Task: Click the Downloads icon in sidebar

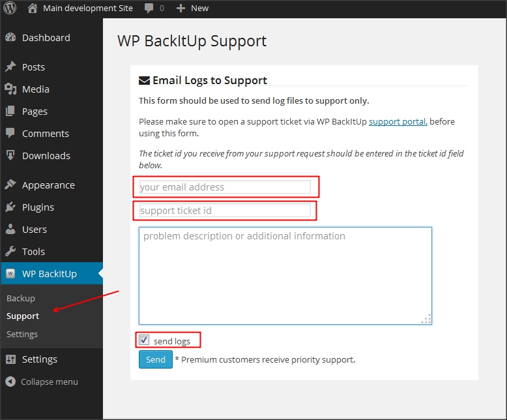Action: click(x=10, y=156)
